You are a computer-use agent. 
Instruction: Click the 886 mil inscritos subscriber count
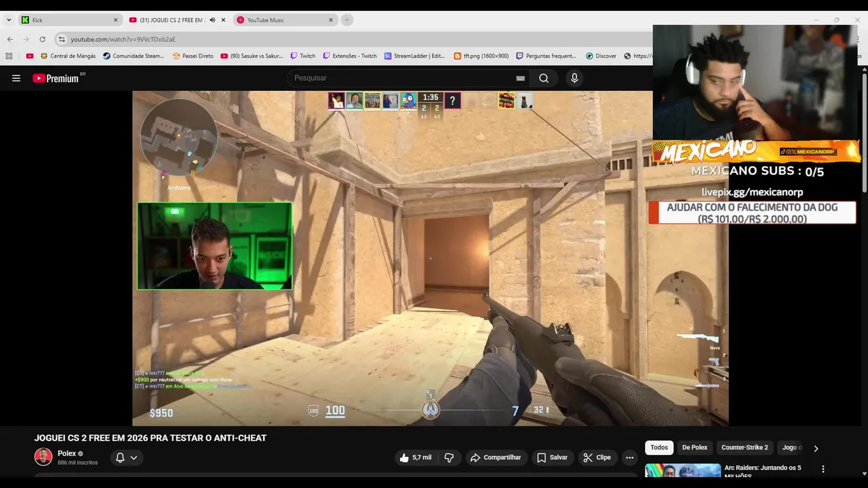(x=78, y=462)
